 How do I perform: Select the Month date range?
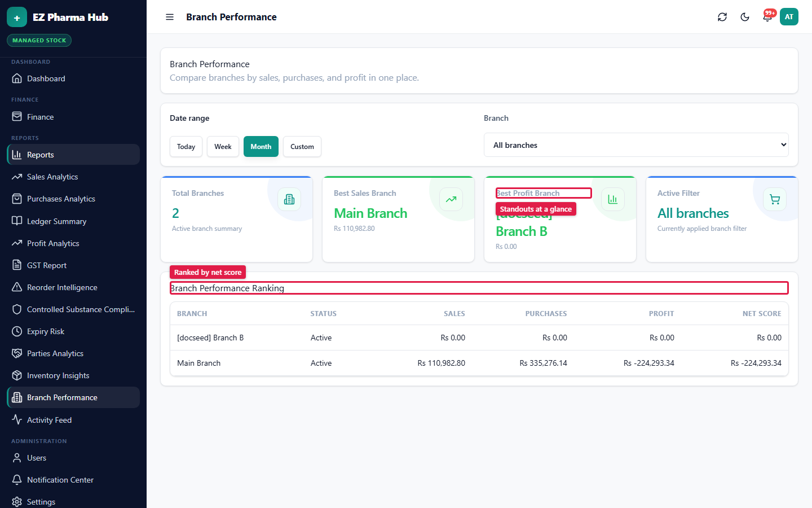click(261, 147)
